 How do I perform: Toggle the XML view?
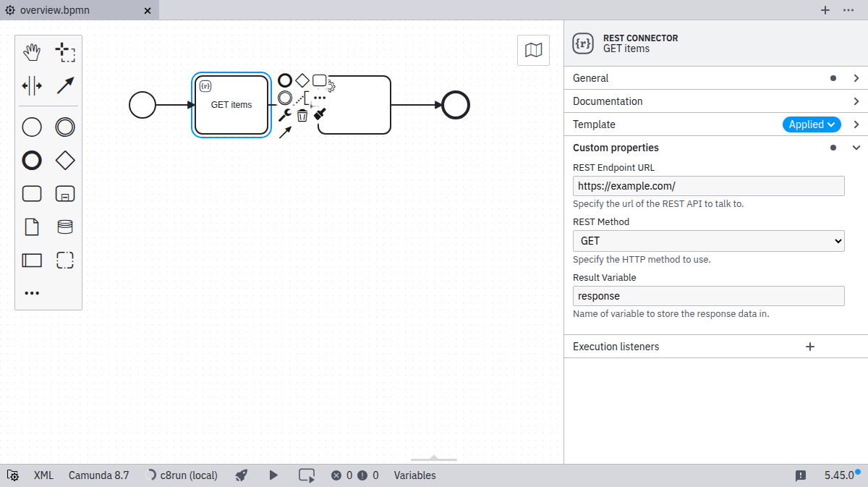coord(43,475)
